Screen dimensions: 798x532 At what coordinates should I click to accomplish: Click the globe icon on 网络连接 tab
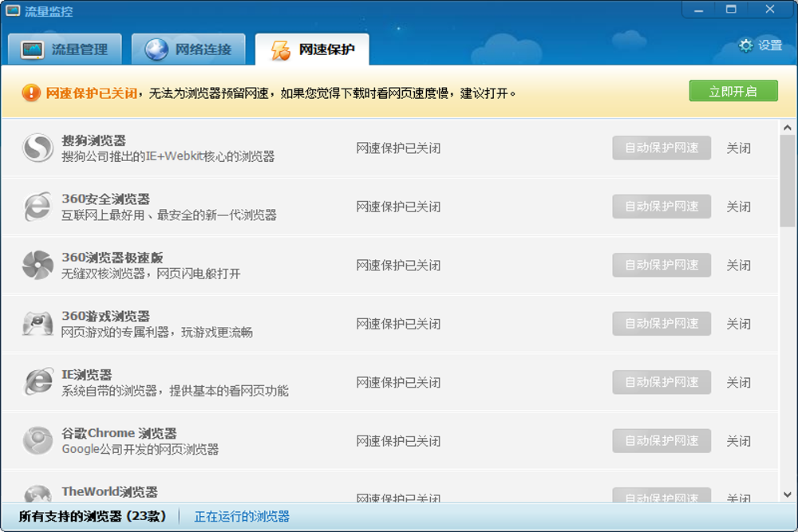pos(156,49)
